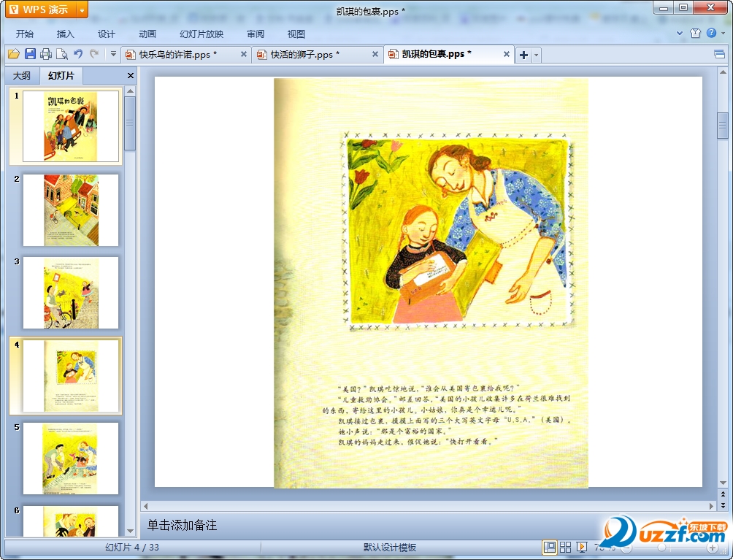Close the 快活的狮子.pps tab
The width and height of the screenshot is (733, 560).
375,54
